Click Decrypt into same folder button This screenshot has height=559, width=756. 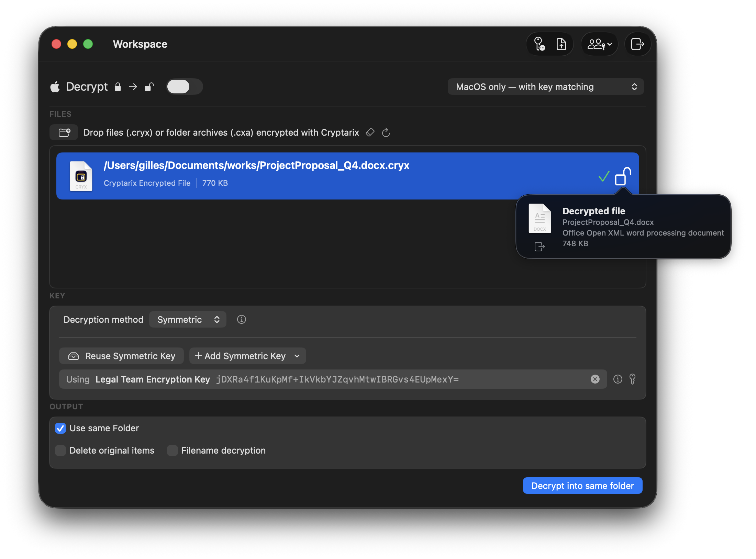[582, 486]
